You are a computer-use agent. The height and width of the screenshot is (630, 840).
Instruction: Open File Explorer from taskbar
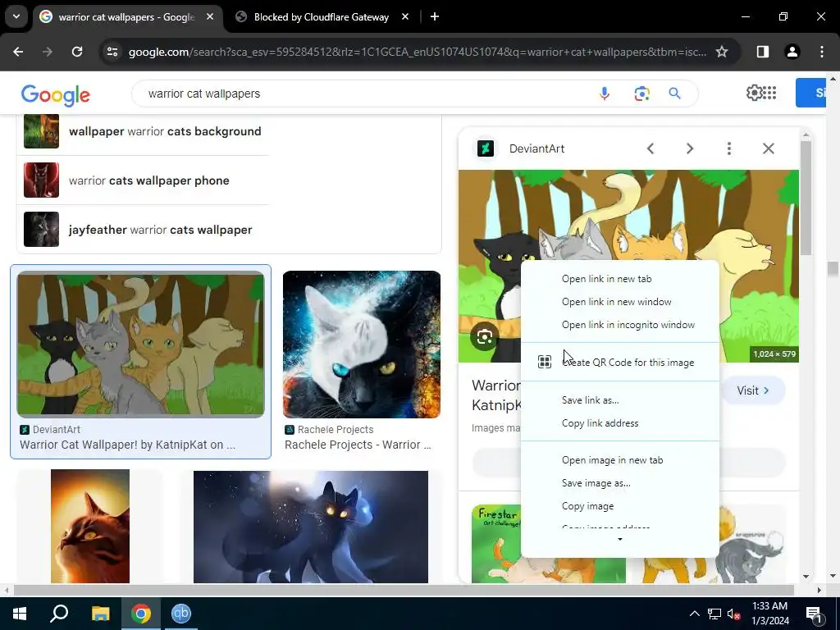click(x=100, y=614)
